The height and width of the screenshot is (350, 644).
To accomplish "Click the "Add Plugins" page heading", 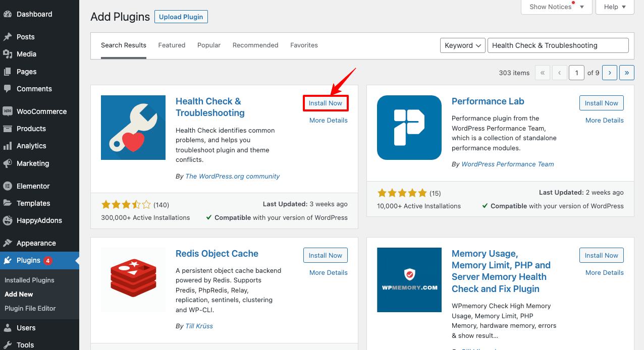I will [120, 17].
